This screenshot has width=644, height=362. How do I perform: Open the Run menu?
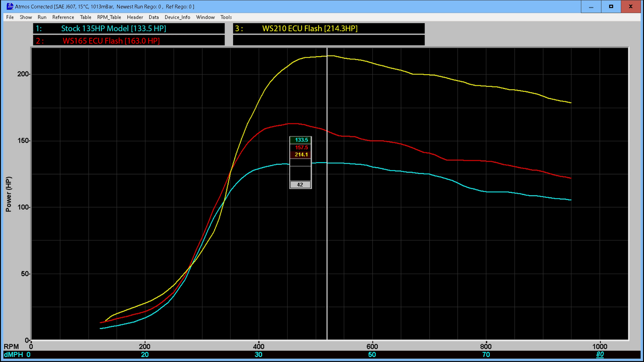(42, 17)
